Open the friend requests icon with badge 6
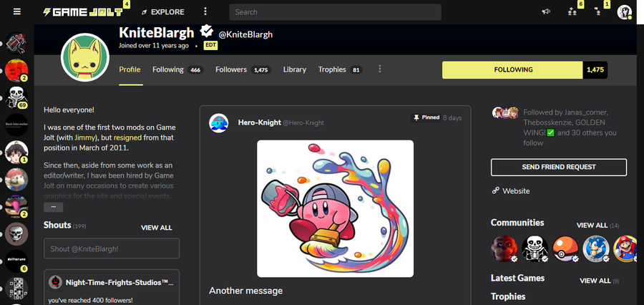The height and width of the screenshot is (305, 644). point(572,11)
